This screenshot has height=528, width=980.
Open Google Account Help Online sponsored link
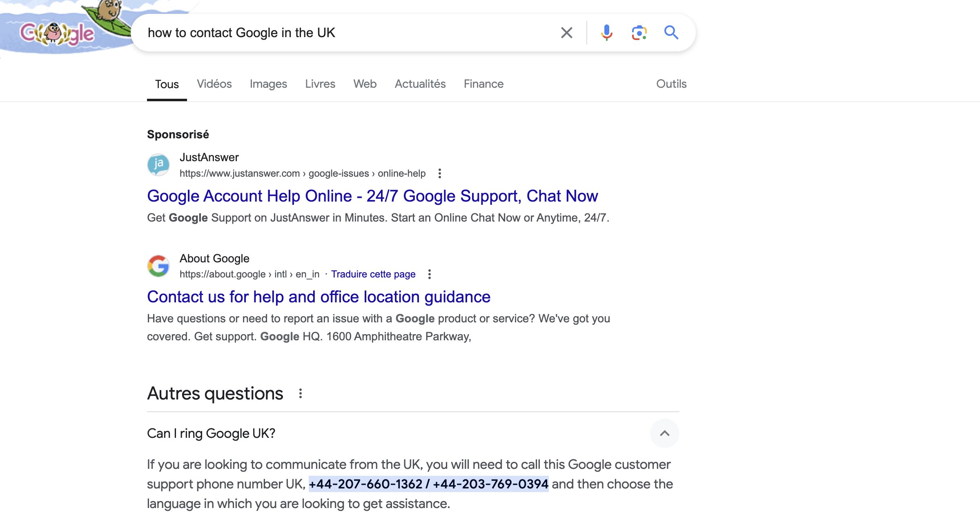coord(372,196)
